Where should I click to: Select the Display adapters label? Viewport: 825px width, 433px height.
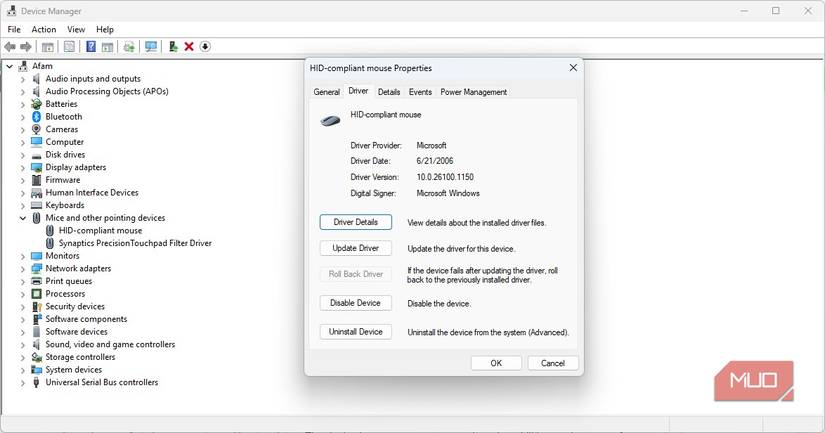coord(76,167)
